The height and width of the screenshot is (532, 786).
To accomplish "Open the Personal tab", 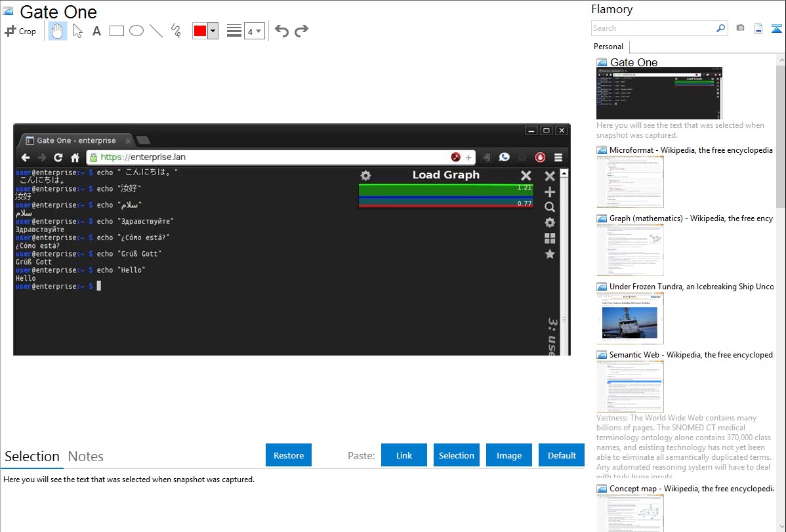I will [x=608, y=47].
